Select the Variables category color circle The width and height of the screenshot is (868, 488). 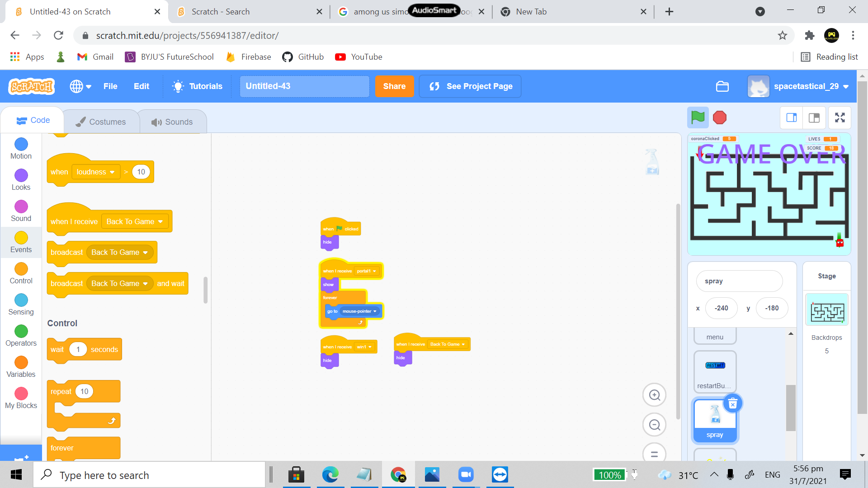pos(21,362)
